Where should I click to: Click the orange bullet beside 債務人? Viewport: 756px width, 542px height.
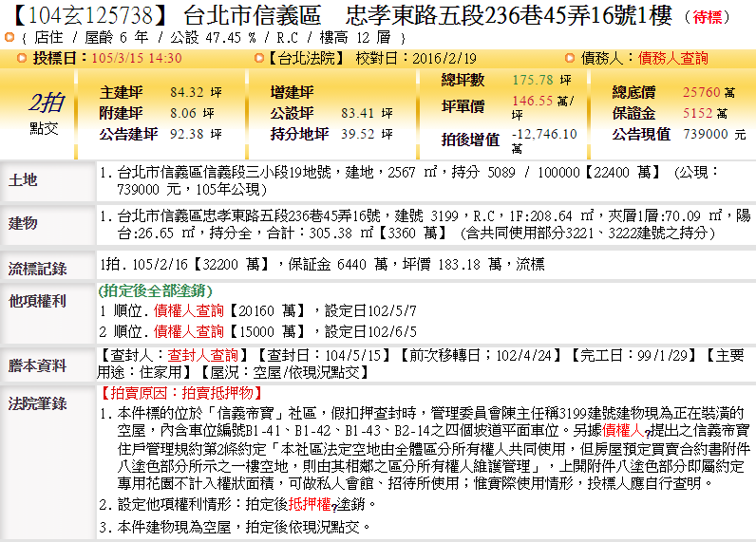click(x=570, y=58)
